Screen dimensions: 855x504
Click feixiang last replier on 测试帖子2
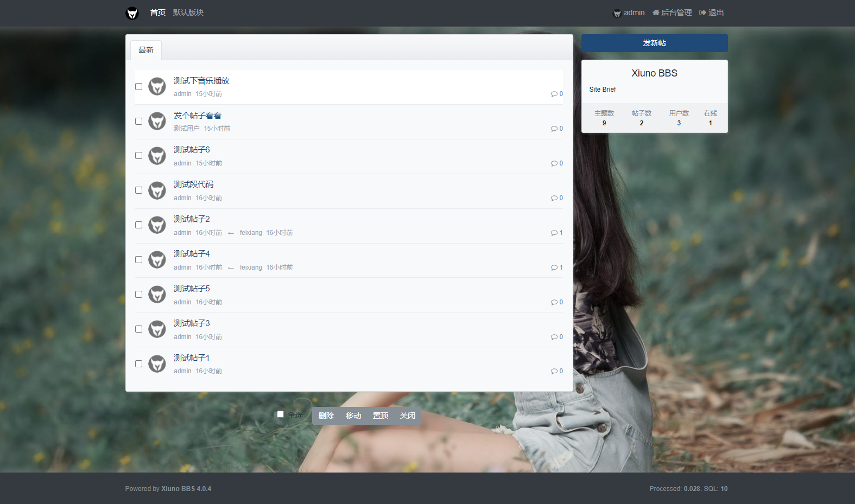(251, 233)
